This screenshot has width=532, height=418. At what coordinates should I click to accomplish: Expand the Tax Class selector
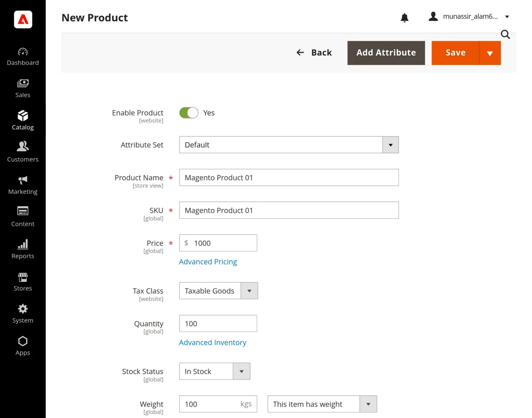(x=249, y=290)
